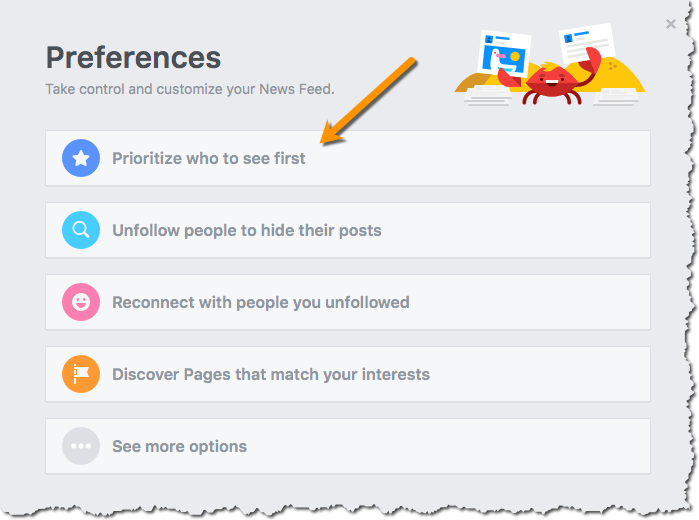This screenshot has width=699, height=520.
Task: Click the gray ellipsis icon
Action: coord(81,446)
